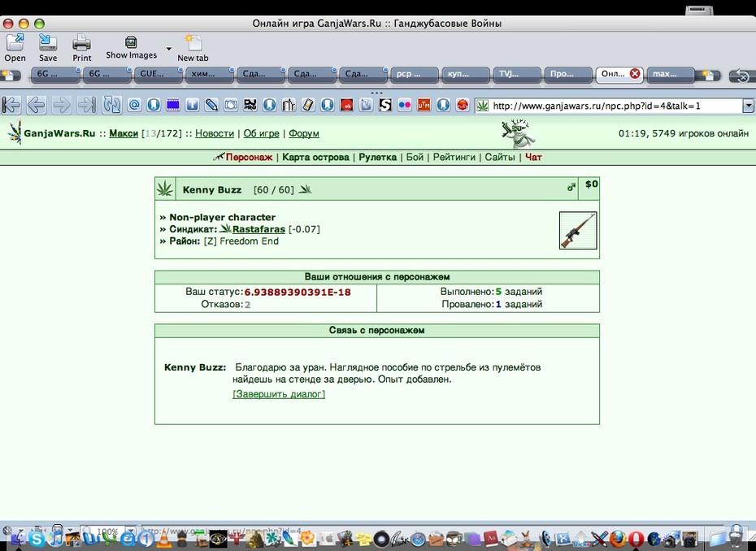
Task: Click the red square bookmark icon
Action: (x=346, y=105)
